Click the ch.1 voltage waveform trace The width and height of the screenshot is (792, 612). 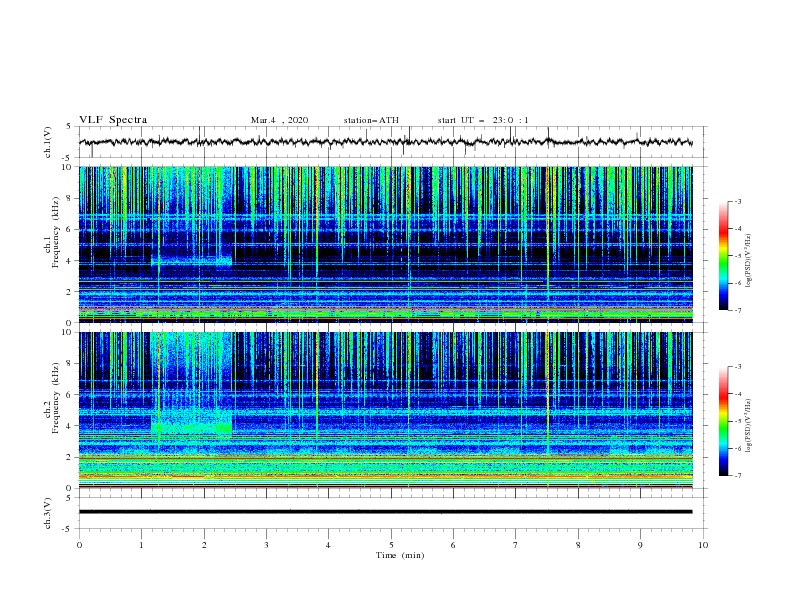point(385,142)
